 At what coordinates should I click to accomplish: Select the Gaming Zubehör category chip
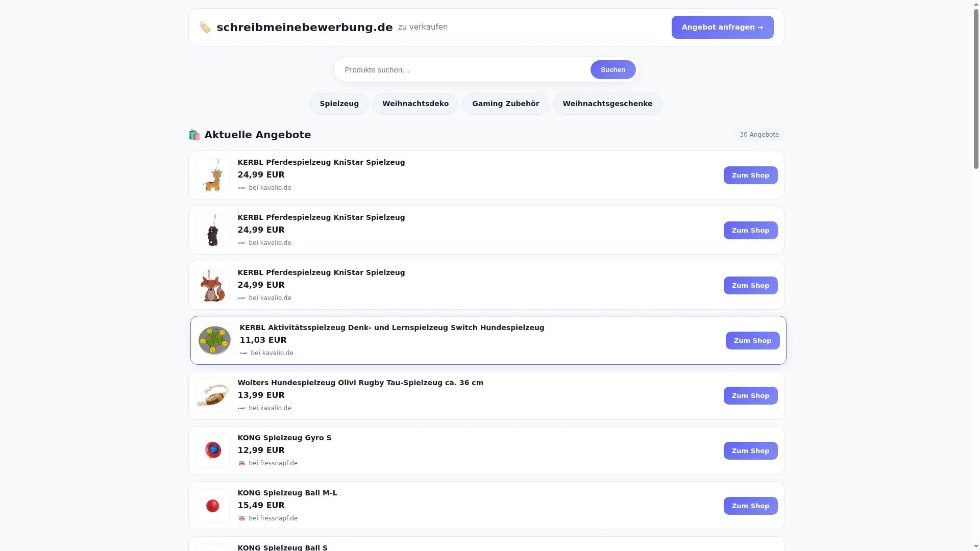505,104
